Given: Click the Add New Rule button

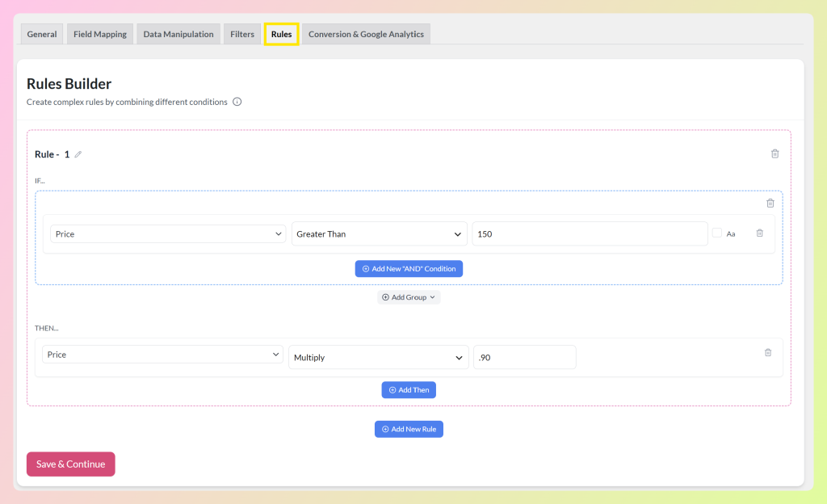Looking at the screenshot, I should pyautogui.click(x=409, y=429).
